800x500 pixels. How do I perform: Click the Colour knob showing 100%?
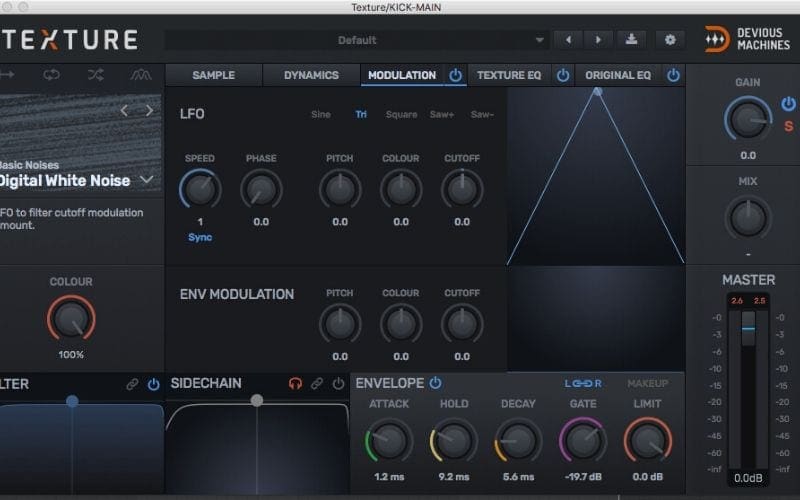point(71,319)
